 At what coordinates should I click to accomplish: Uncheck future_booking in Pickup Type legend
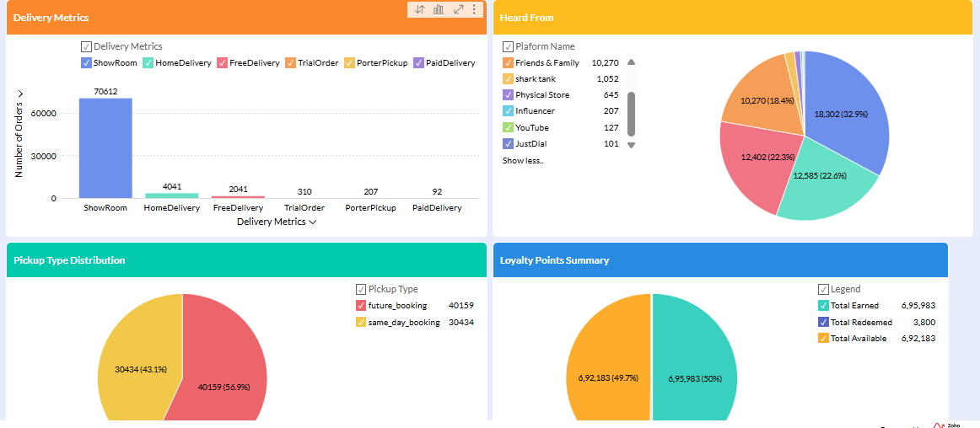click(x=361, y=306)
